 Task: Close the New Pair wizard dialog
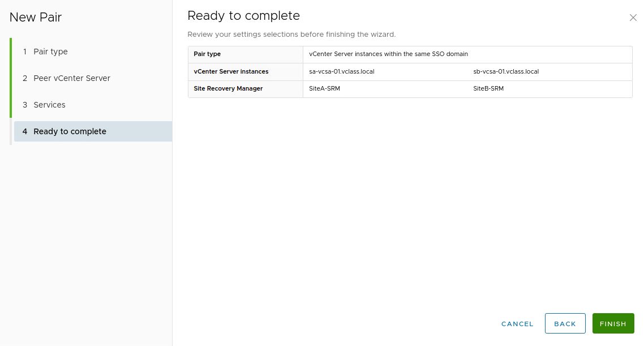pos(633,18)
